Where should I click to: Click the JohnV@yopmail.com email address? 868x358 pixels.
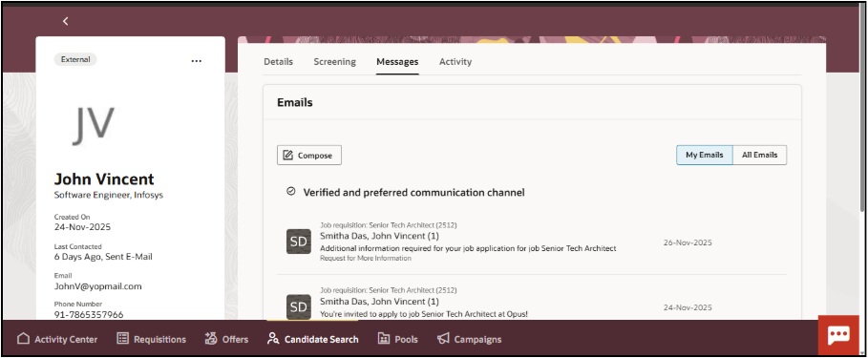click(98, 286)
